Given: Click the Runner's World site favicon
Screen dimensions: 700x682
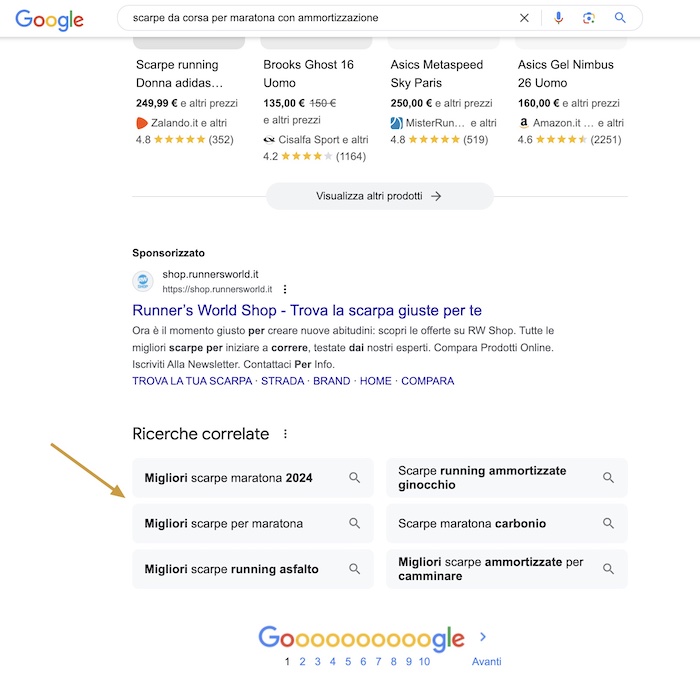Looking at the screenshot, I should 143,281.
